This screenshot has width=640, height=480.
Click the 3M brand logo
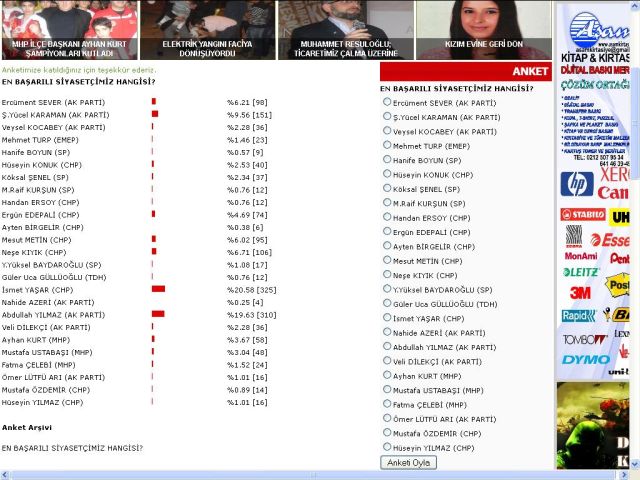coord(580,292)
